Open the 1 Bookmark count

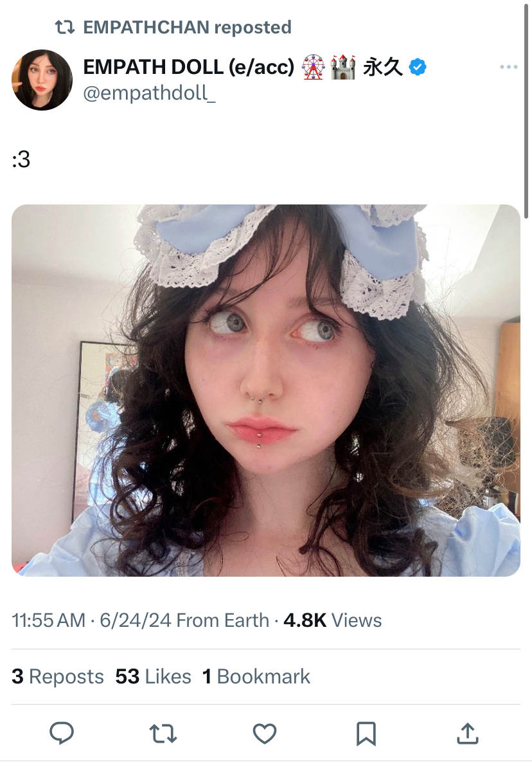[256, 676]
